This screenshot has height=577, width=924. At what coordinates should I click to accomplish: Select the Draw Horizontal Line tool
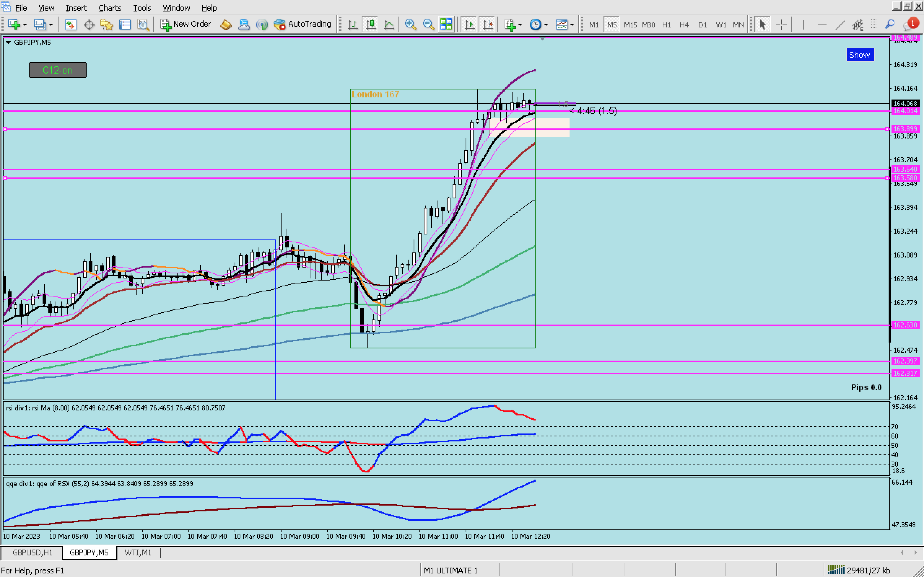[821, 25]
